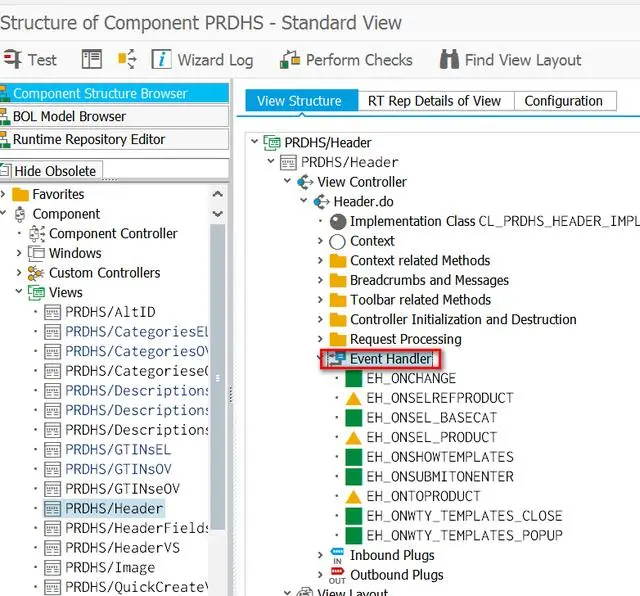The height and width of the screenshot is (596, 640).
Task: Click Perform Checks icon
Action: 290,60
